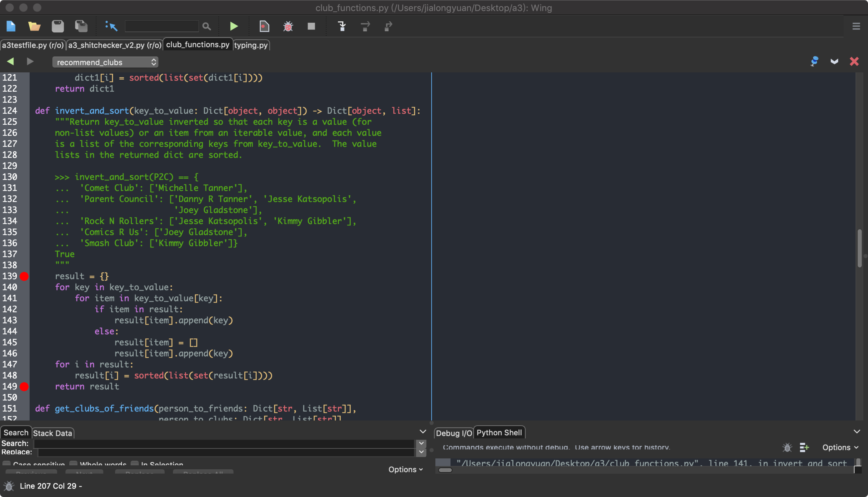
Task: Click the 'Line 207 Col 29' status text
Action: (x=48, y=486)
